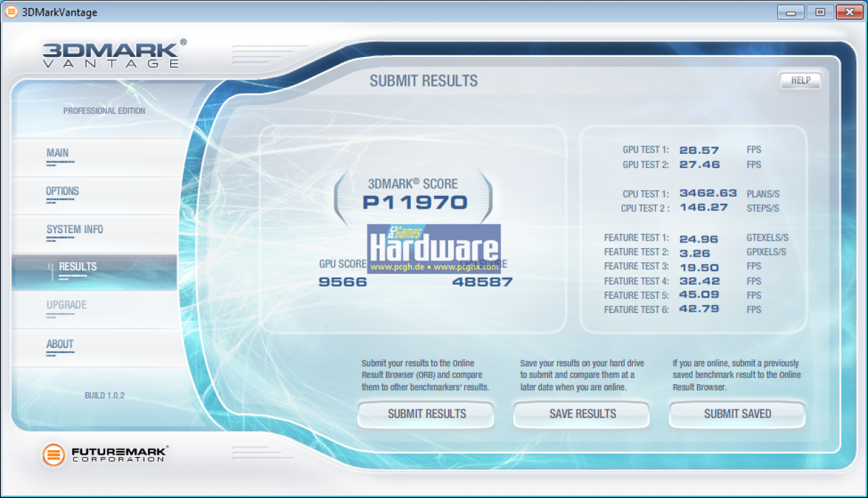The image size is (868, 498).
Task: Click FEATURE TEST 5 value 45.09
Action: point(699,295)
